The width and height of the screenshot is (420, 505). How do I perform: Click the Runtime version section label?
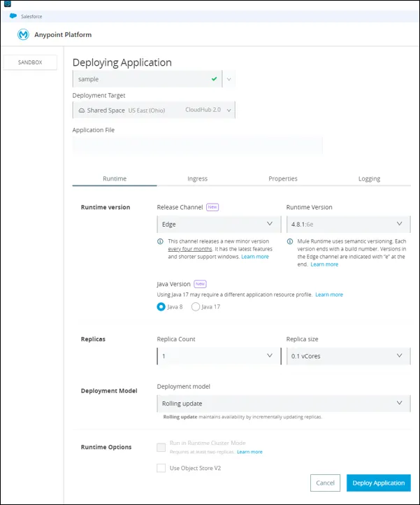click(106, 207)
